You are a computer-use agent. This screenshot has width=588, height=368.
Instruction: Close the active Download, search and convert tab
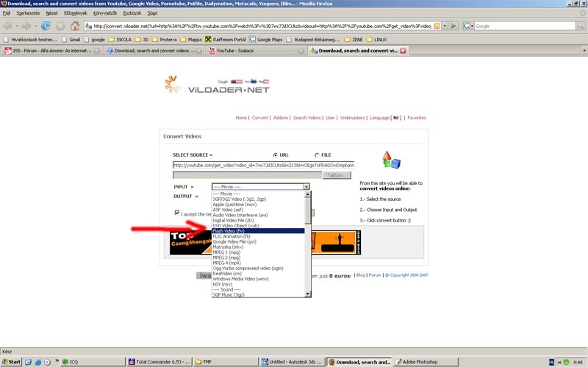[x=403, y=51]
